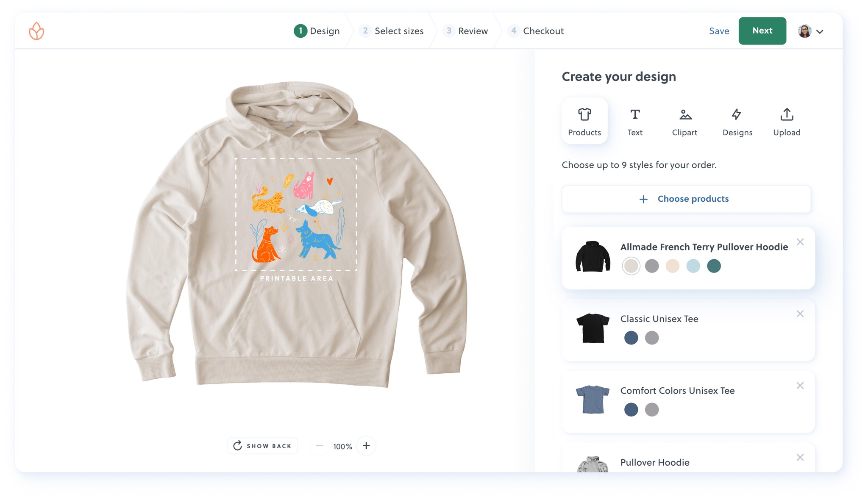Open the Text tool

pos(635,121)
